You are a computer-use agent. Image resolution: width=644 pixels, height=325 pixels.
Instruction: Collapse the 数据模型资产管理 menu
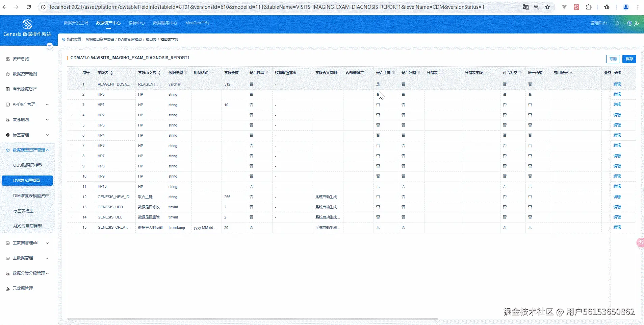tap(27, 150)
